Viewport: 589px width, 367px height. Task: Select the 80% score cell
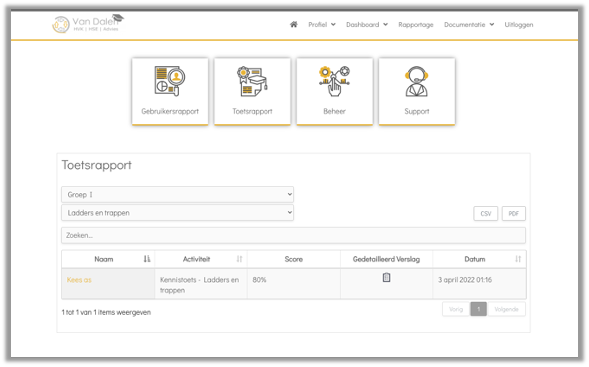pyautogui.click(x=294, y=284)
